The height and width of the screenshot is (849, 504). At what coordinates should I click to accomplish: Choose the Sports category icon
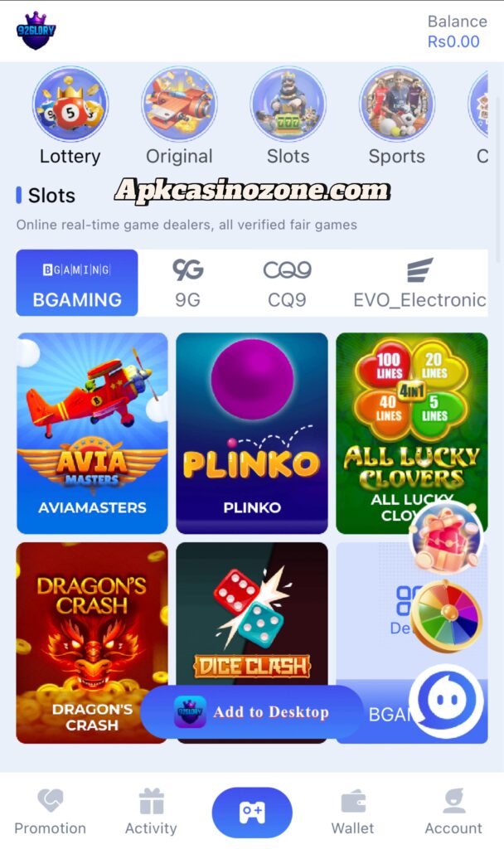tap(397, 104)
